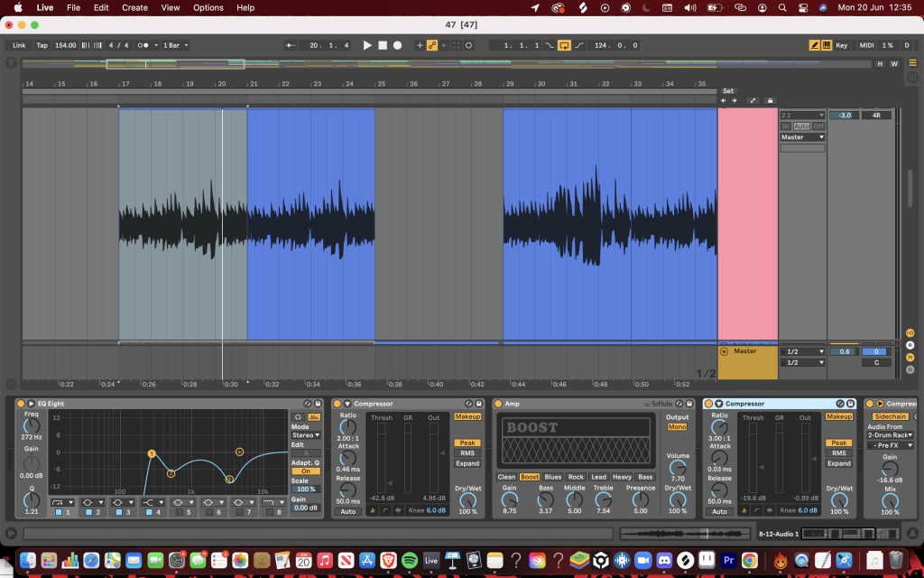Toggle Adaptive Q On button

pos(306,471)
